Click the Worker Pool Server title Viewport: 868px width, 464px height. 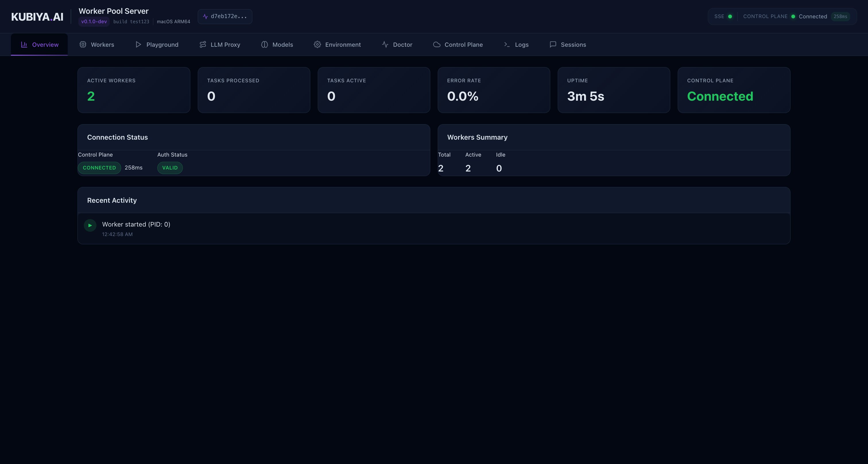[x=114, y=11]
